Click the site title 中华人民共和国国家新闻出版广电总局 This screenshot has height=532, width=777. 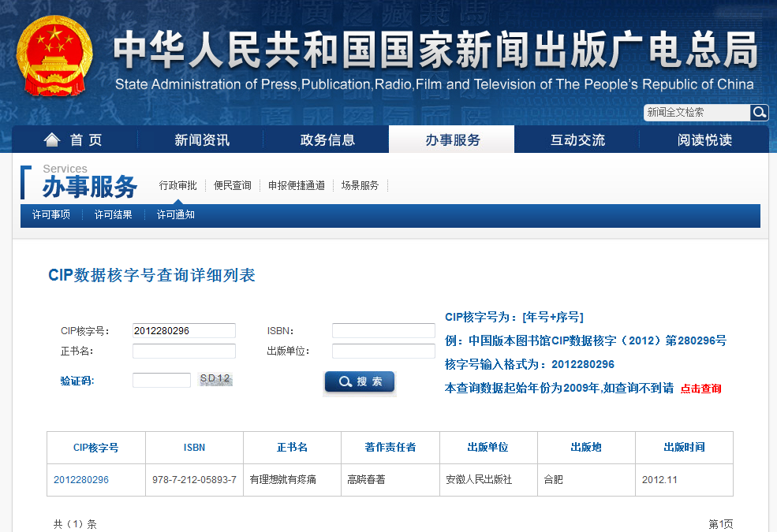(x=435, y=50)
